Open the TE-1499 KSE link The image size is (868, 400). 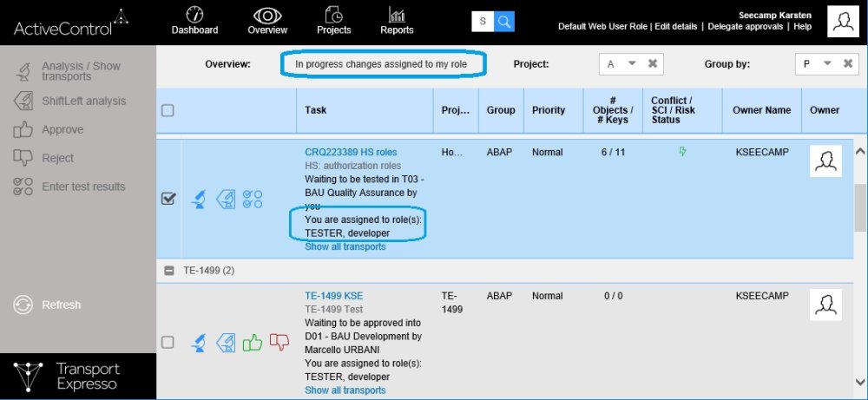click(x=334, y=296)
